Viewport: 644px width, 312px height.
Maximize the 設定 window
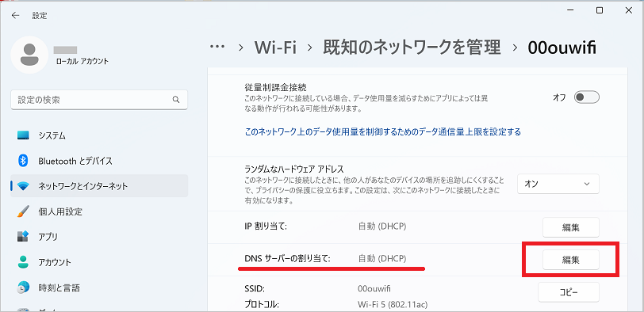[x=600, y=11]
